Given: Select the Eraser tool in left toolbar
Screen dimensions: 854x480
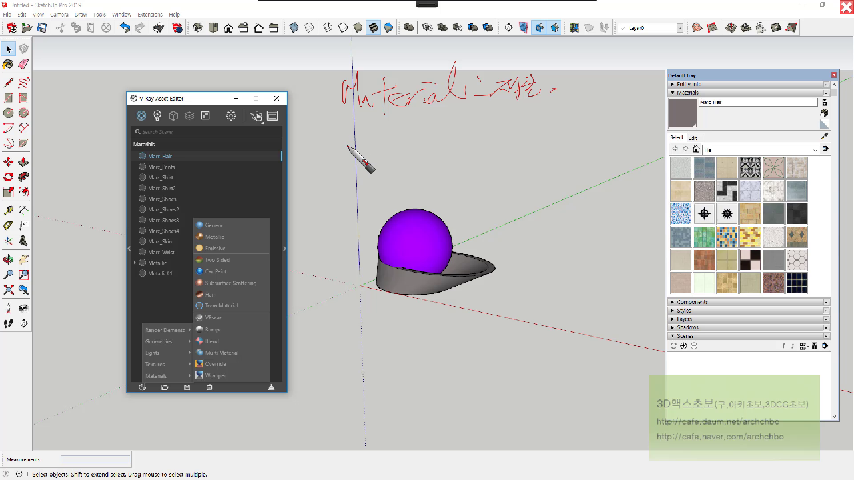Looking at the screenshot, I should tap(23, 64).
